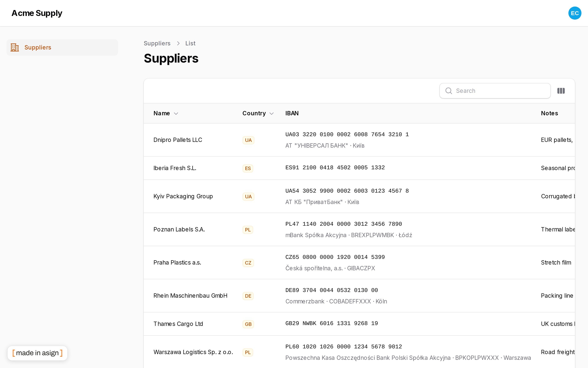588x368 pixels.
Task: Click the PL badge for Warszawa Logistics
Action: [x=248, y=352]
